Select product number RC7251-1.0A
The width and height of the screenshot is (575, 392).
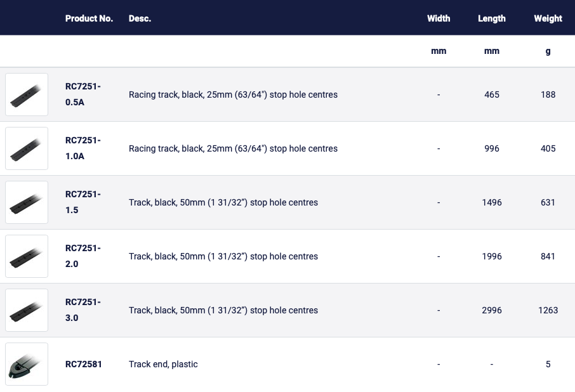[x=83, y=148]
